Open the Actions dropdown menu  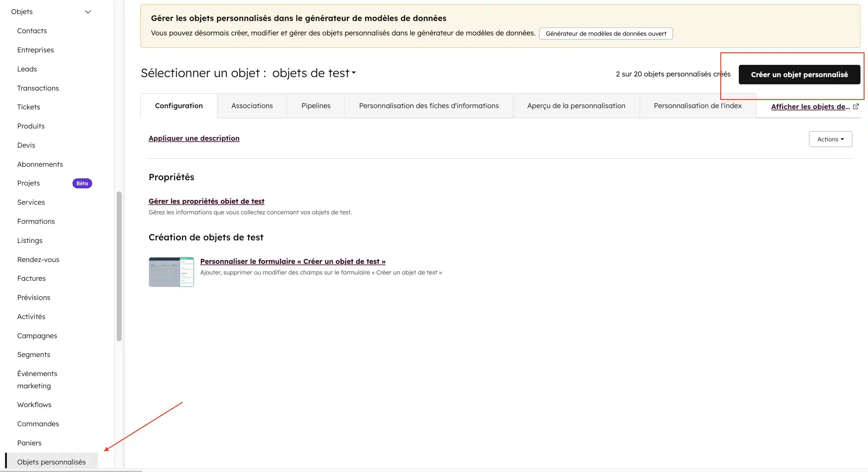(x=830, y=139)
